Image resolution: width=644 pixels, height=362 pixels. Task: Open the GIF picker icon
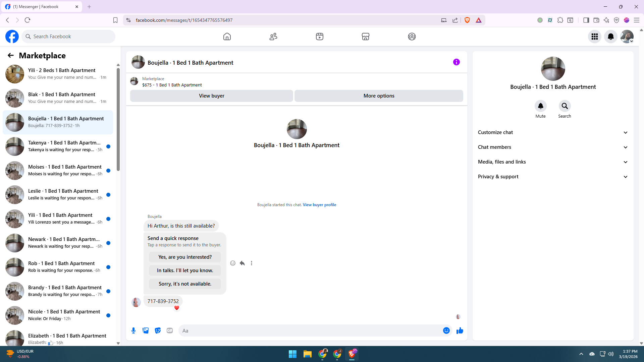click(x=170, y=330)
